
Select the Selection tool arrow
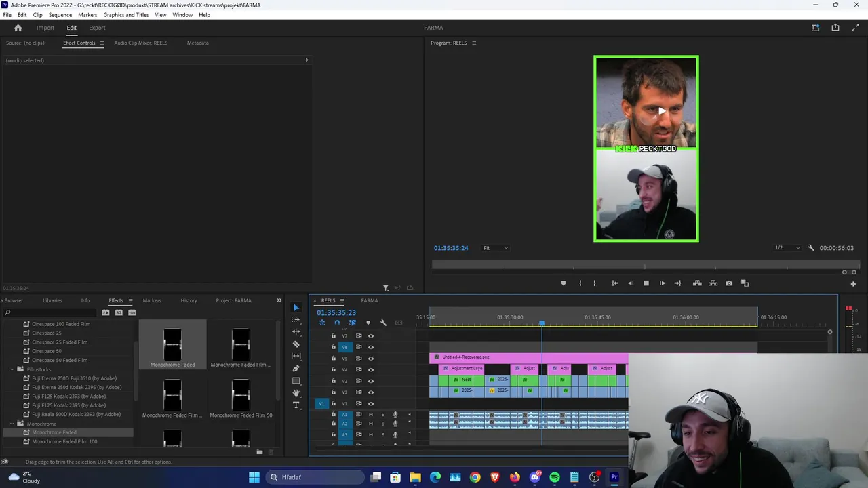pyautogui.click(x=296, y=308)
